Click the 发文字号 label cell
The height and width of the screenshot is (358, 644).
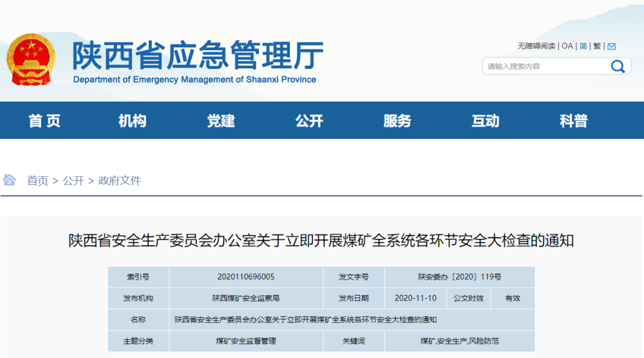click(354, 277)
